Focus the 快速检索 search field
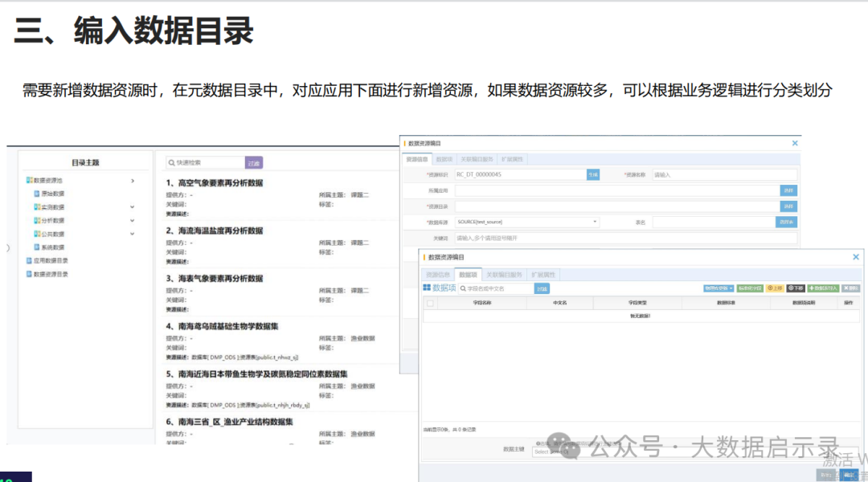This screenshot has height=482, width=868. [x=206, y=163]
